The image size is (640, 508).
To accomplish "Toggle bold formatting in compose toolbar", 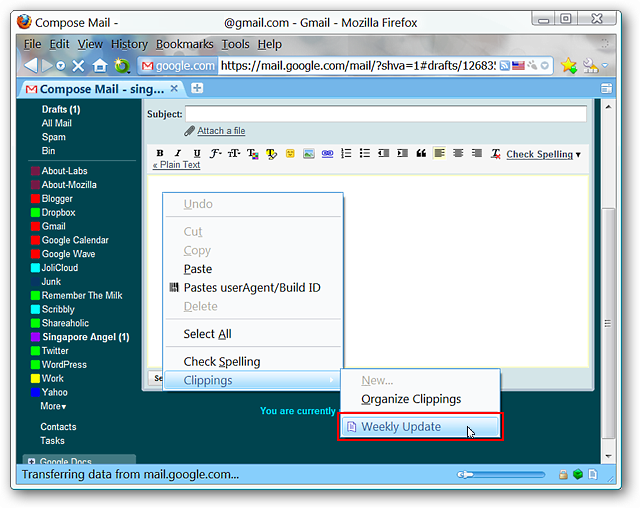I will 160,153.
